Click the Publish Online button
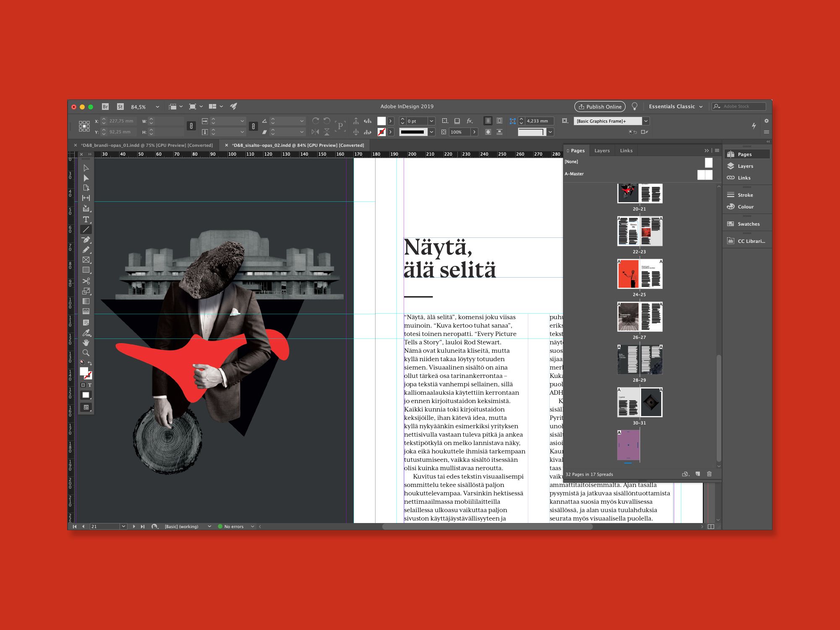 [600, 107]
